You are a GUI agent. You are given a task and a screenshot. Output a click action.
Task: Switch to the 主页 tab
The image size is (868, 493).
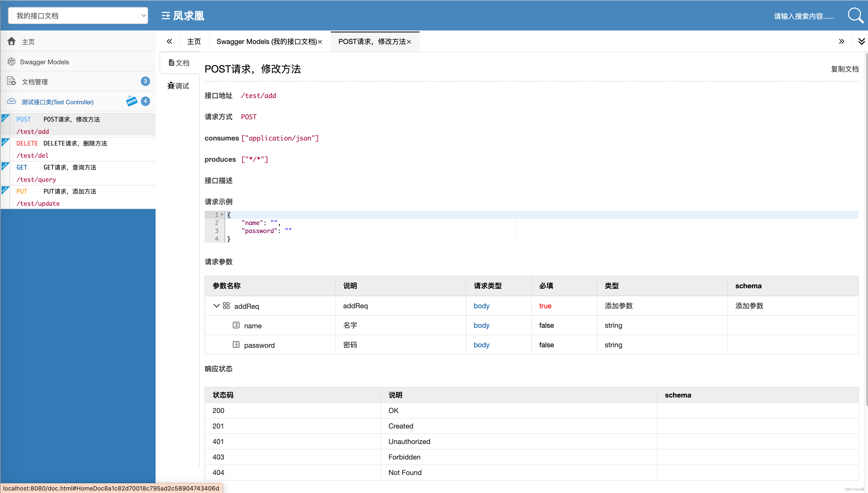pyautogui.click(x=194, y=41)
